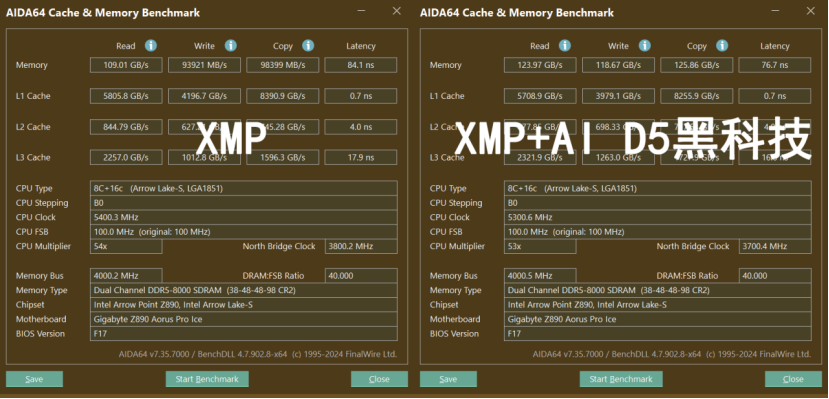Click Chipset field in right window
829x399 pixels.
[x=658, y=305]
